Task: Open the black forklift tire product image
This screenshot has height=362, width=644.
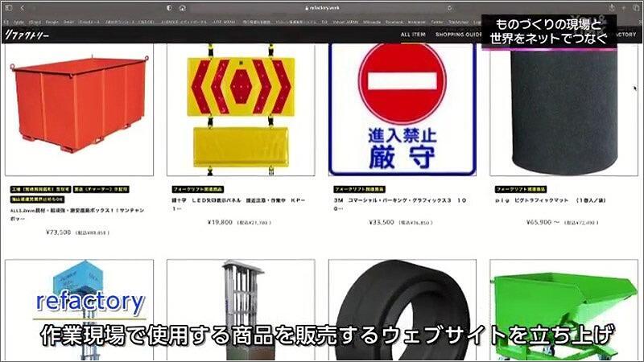Action: pyautogui.click(x=402, y=310)
